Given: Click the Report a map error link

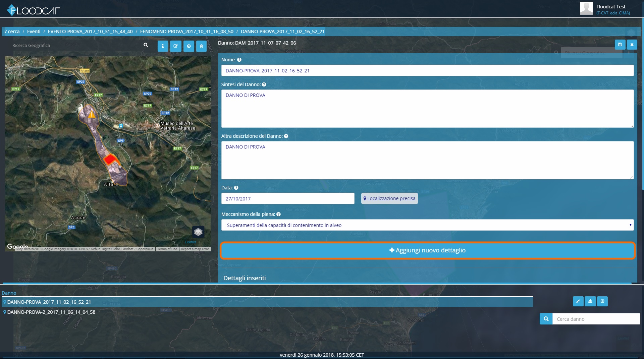Looking at the screenshot, I should pos(195,249).
